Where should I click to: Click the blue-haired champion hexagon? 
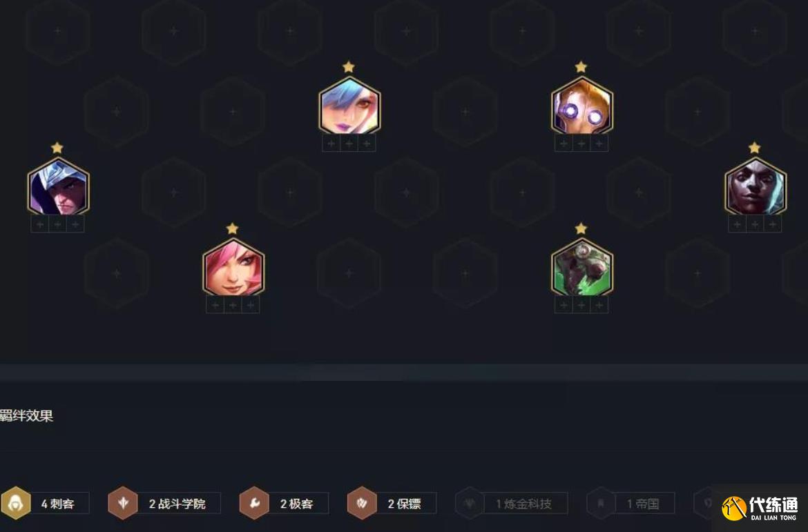pos(349,106)
